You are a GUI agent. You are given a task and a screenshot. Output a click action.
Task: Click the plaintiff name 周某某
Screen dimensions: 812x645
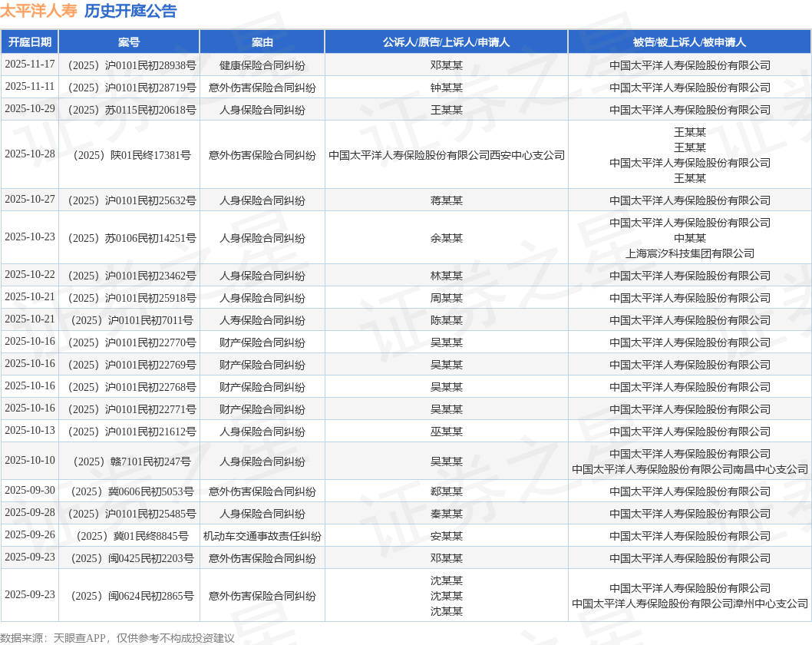pyautogui.click(x=447, y=298)
